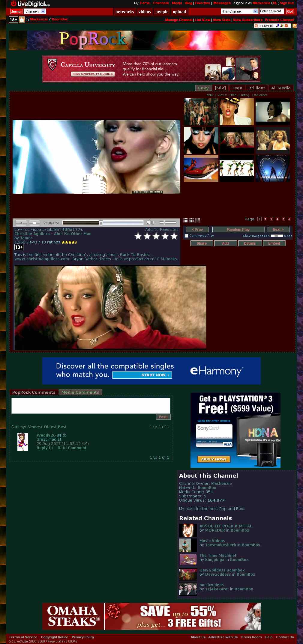The height and width of the screenshot is (644, 303).
Task: Rate the video with fourth star
Action: click(x=165, y=236)
